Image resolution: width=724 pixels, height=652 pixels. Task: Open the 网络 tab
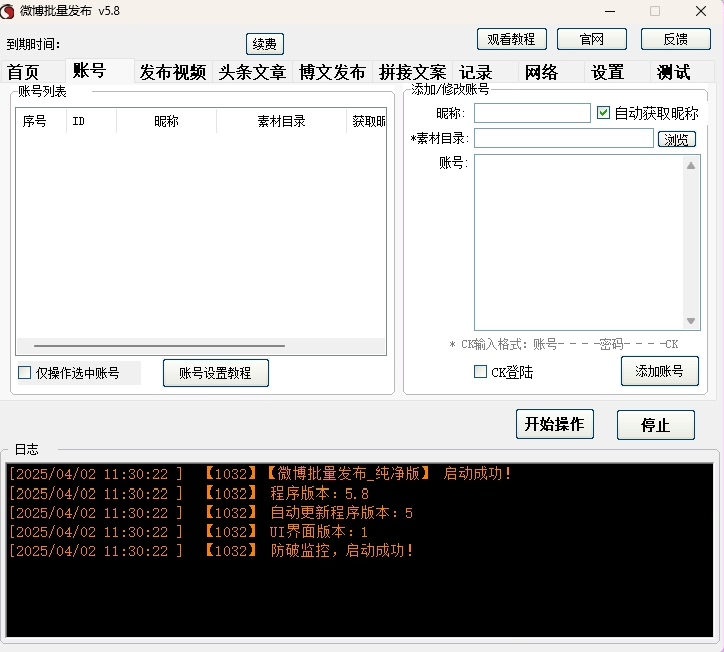point(551,72)
